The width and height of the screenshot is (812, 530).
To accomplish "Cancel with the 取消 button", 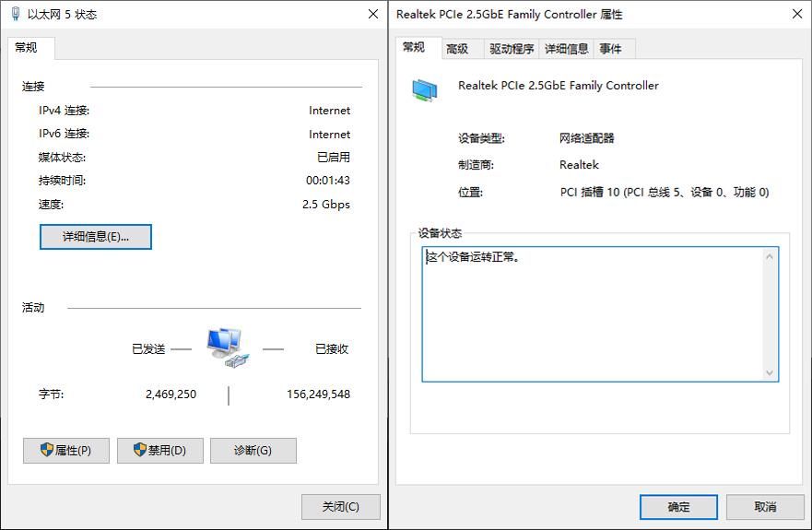I will tap(765, 506).
